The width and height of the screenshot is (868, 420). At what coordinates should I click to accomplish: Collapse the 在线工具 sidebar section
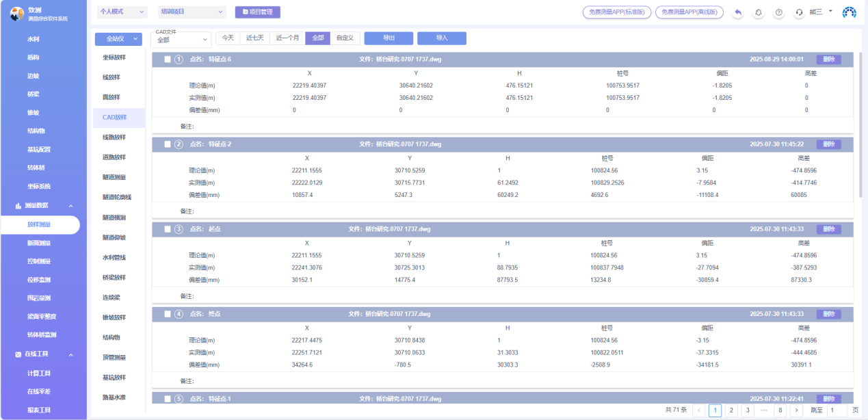pyautogui.click(x=70, y=354)
